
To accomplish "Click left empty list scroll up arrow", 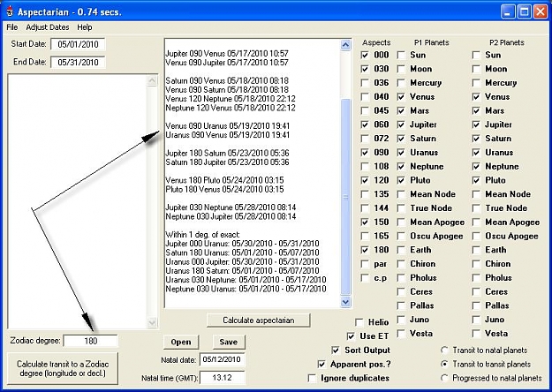I will point(152,80).
